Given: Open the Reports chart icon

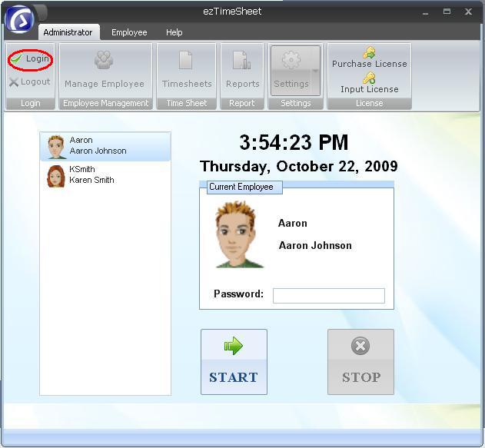Looking at the screenshot, I should pos(242,60).
